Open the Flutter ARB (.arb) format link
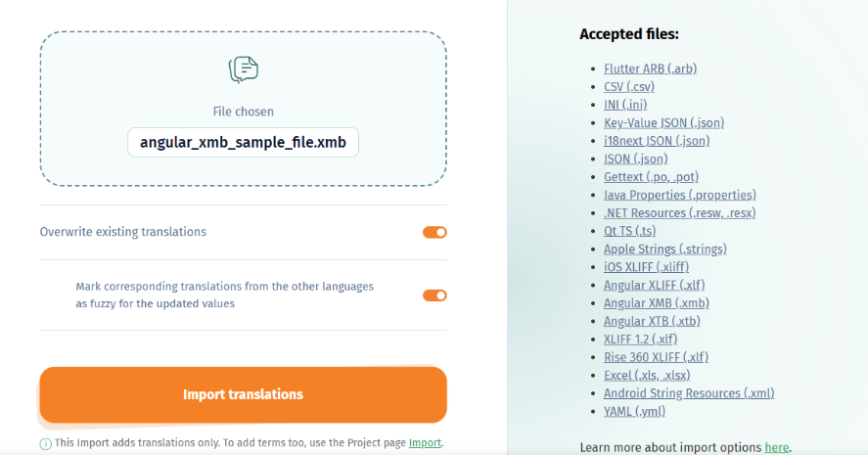868x455 pixels. pos(650,68)
